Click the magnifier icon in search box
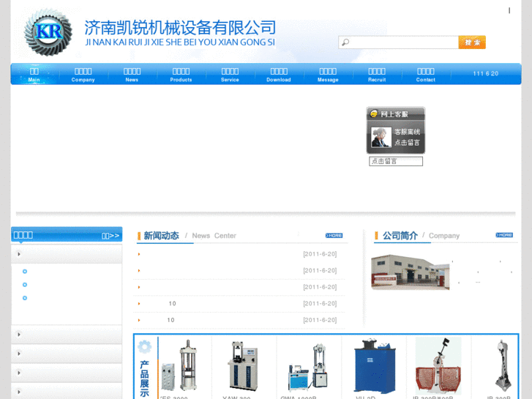This screenshot has width=532, height=399. pos(345,42)
